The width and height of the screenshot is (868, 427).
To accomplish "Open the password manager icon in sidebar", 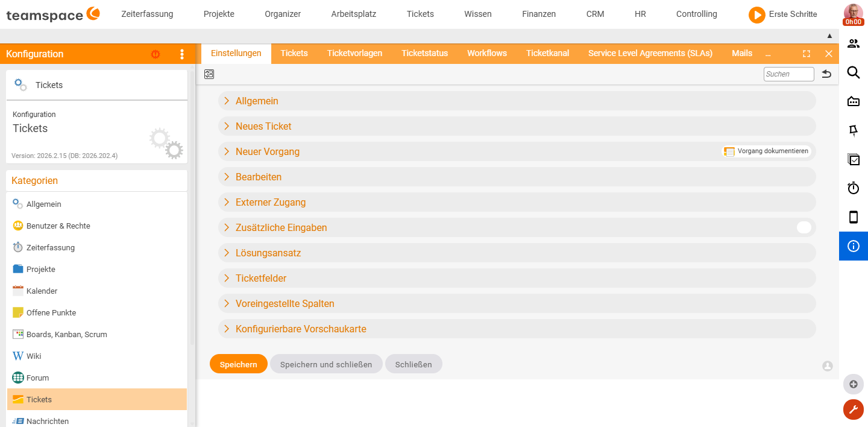I will click(854, 101).
